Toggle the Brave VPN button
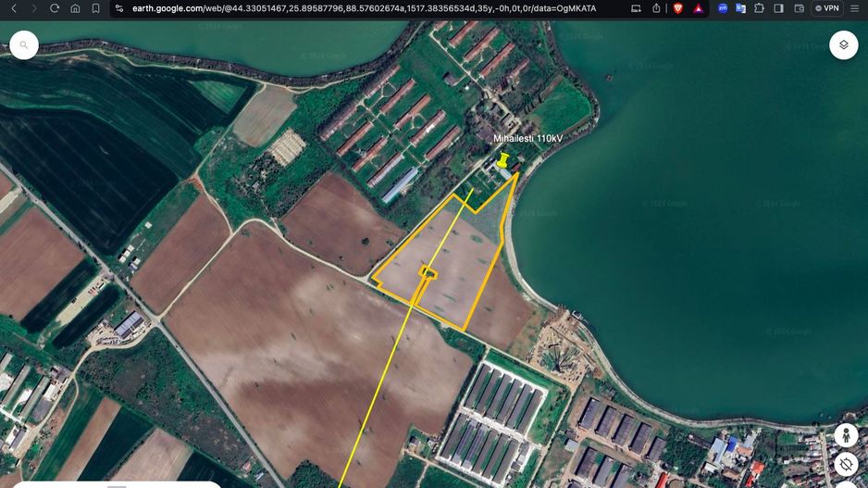Image resolution: width=868 pixels, height=488 pixels. tap(826, 8)
